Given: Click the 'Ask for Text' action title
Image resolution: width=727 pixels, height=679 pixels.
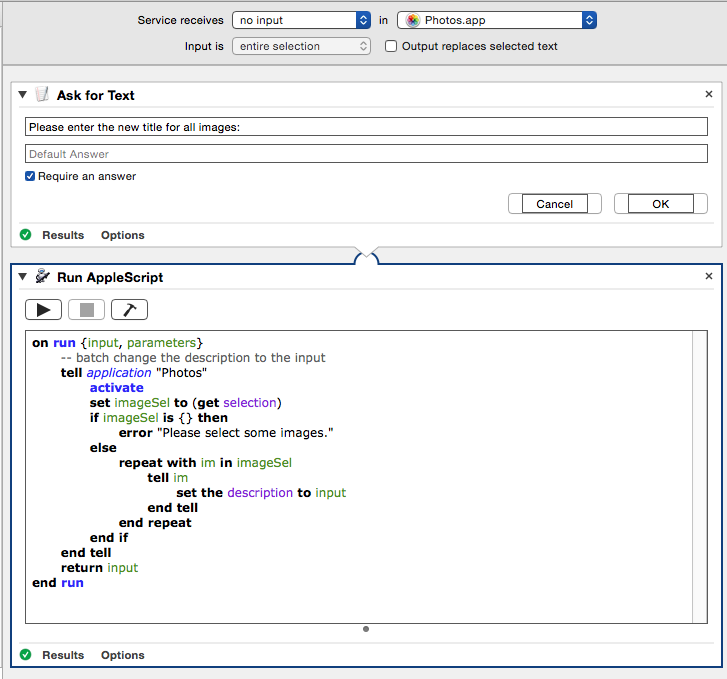Looking at the screenshot, I should point(96,95).
